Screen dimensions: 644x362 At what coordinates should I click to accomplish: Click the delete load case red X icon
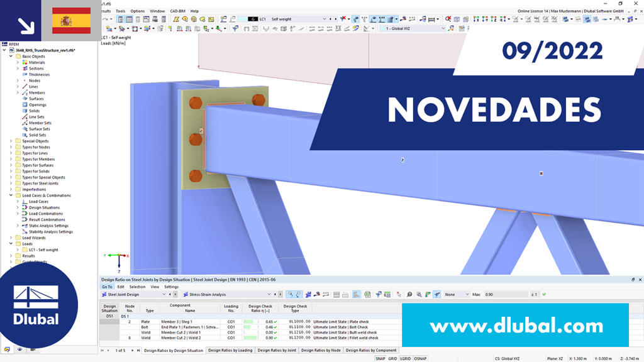pos(343,19)
